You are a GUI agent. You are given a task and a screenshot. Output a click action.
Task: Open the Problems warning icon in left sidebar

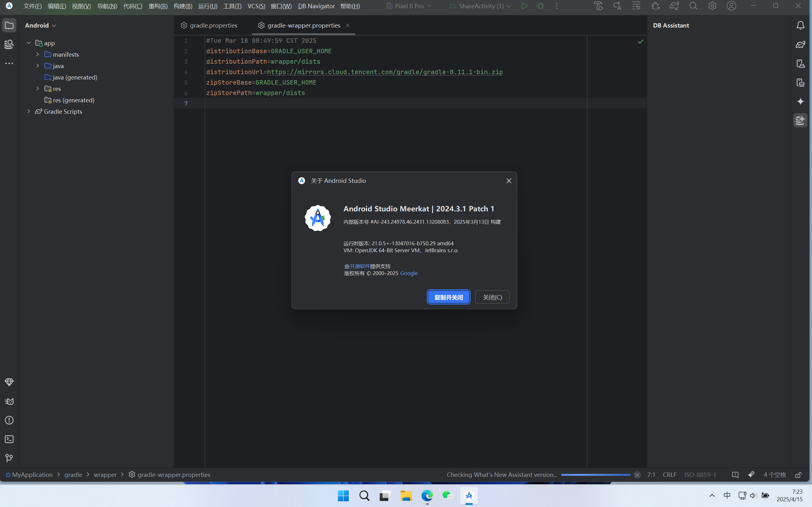point(9,420)
